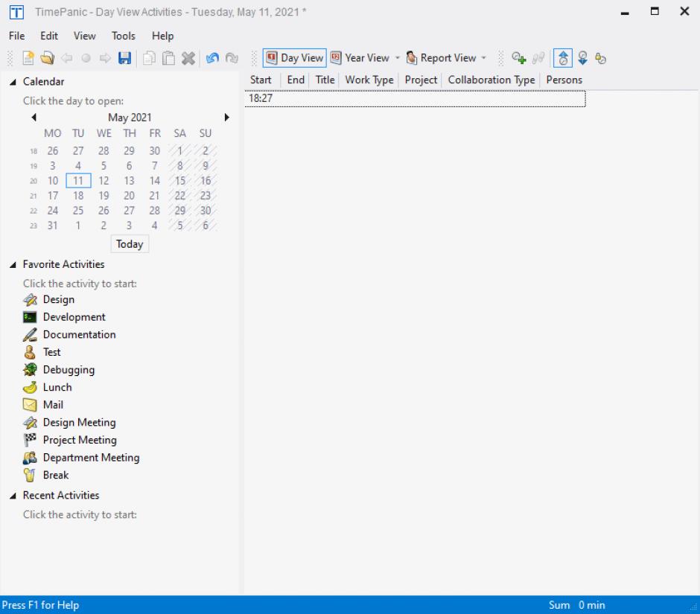The width and height of the screenshot is (700, 614).
Task: Click the grayed-out left arrow in toolbar
Action: coord(67,58)
